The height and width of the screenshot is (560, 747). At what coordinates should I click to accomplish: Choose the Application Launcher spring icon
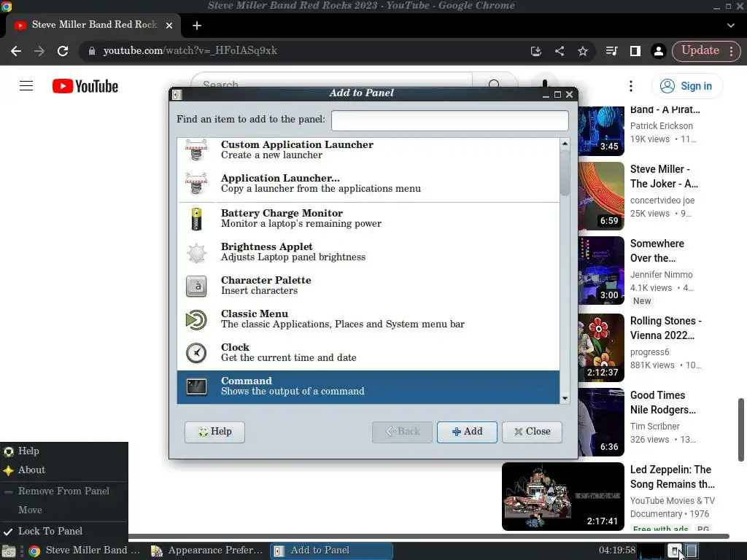coord(196,183)
